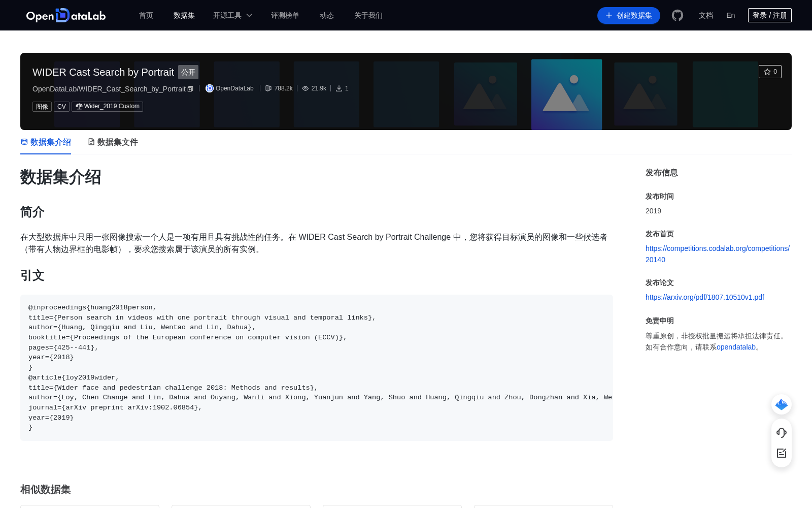
Task: Click the @inproceedings{huang2018person citation line
Action: 92,307
